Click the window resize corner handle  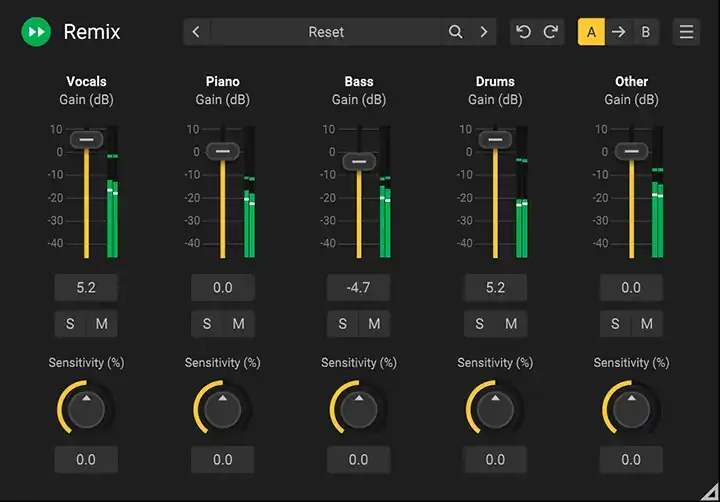710,492
